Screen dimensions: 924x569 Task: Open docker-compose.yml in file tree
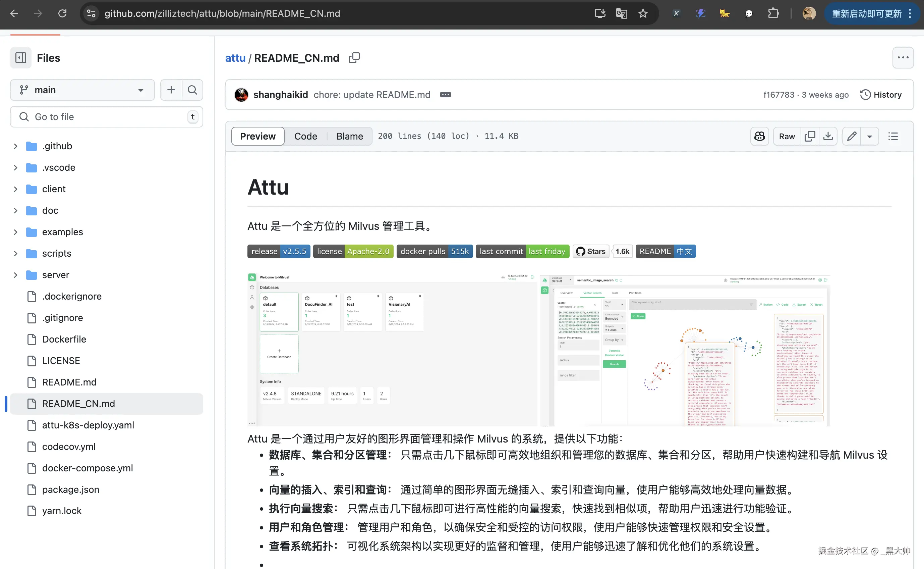(87, 468)
